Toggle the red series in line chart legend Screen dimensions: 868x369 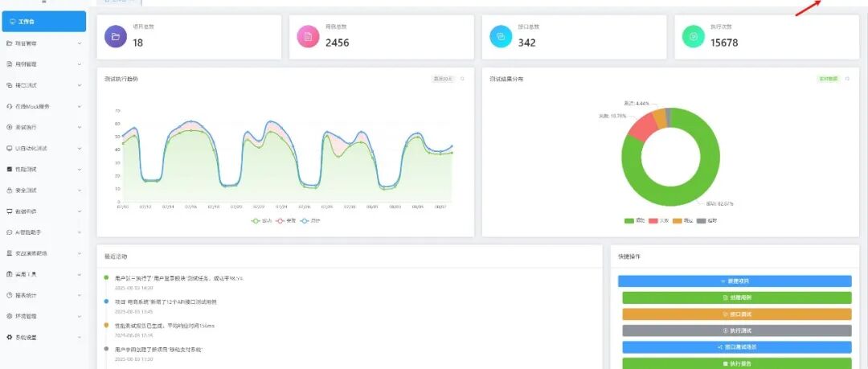[285, 220]
